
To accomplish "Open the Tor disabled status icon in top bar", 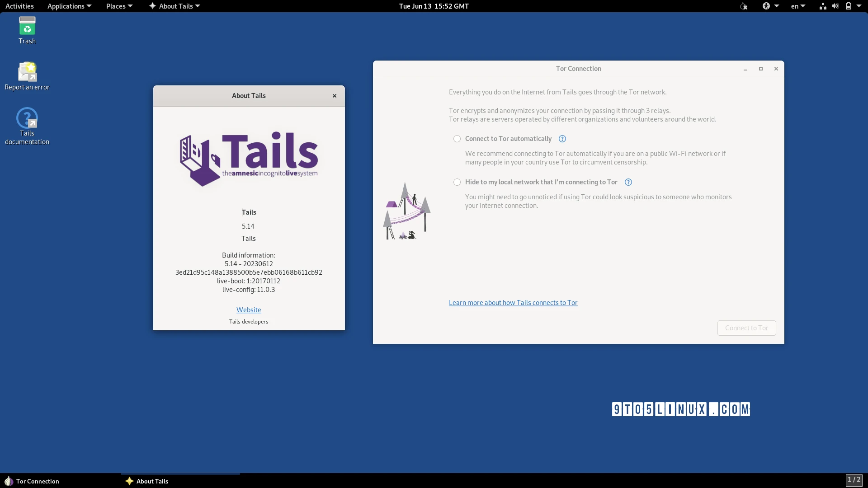I will click(x=744, y=6).
